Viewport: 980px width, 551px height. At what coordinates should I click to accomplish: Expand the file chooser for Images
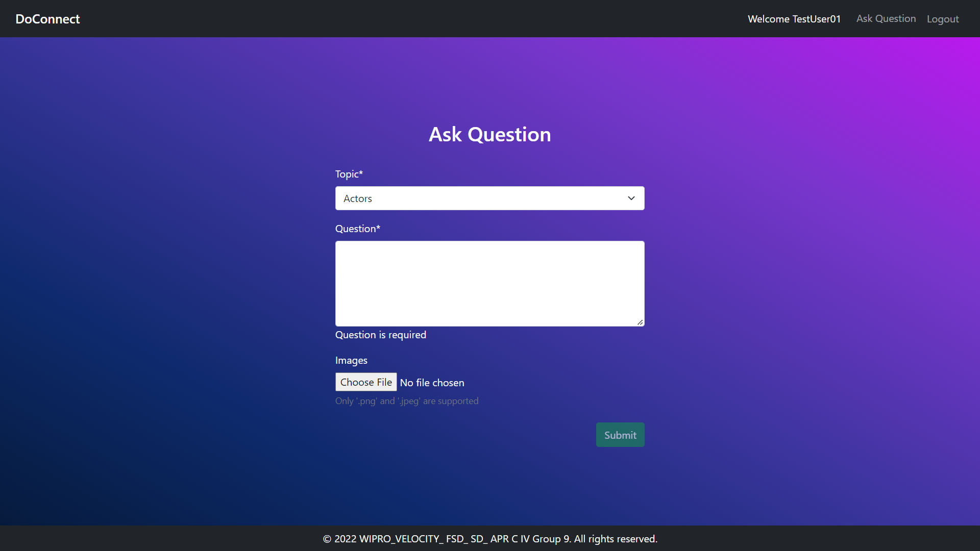[x=366, y=382]
